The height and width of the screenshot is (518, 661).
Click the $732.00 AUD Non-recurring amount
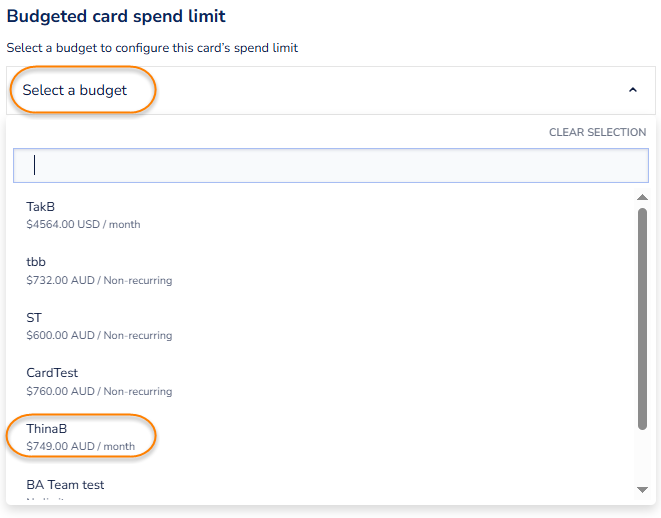[x=99, y=281]
